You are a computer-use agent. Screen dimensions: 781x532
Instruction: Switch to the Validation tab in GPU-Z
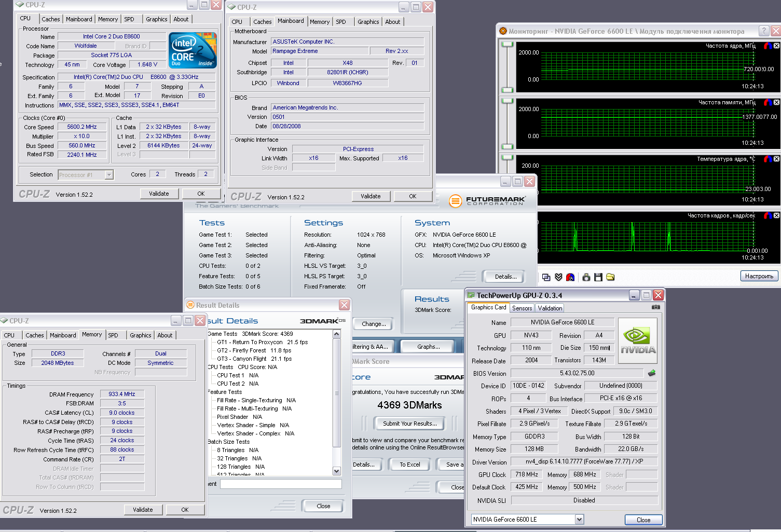[x=550, y=308]
